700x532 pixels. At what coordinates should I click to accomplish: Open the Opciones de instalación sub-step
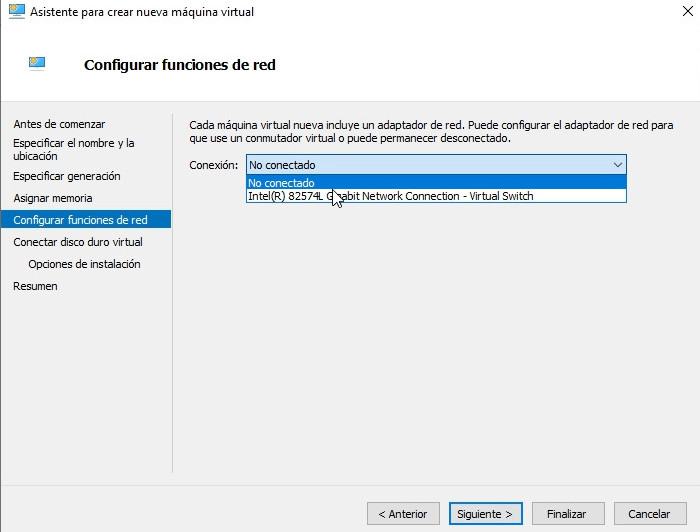pos(84,264)
